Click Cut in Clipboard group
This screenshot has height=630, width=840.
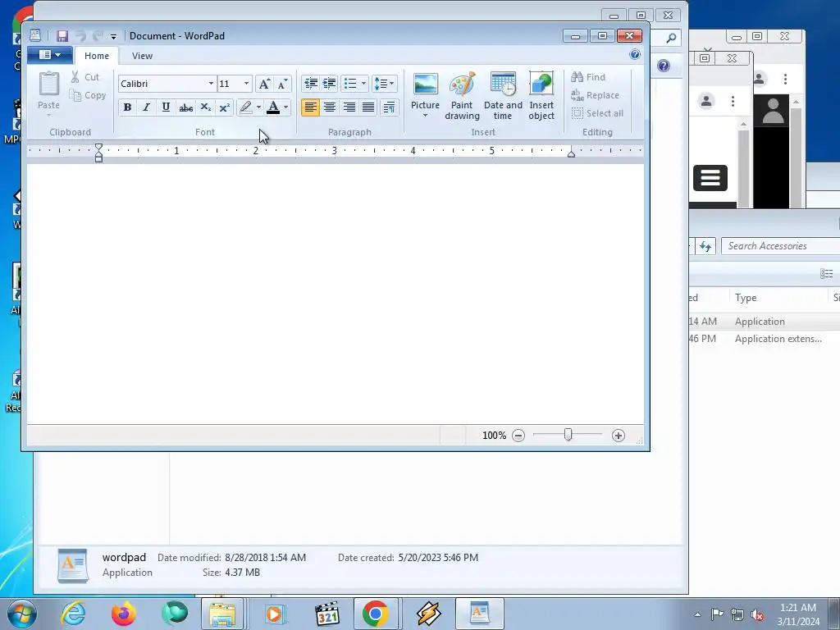(x=84, y=77)
